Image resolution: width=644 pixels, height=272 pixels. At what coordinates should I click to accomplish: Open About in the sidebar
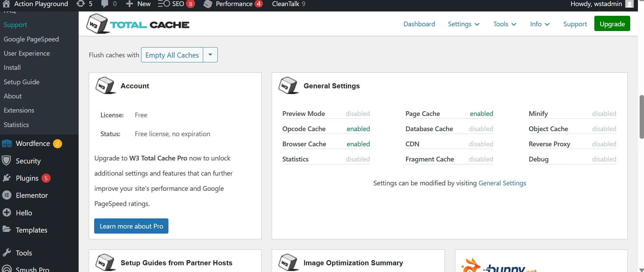click(x=12, y=96)
